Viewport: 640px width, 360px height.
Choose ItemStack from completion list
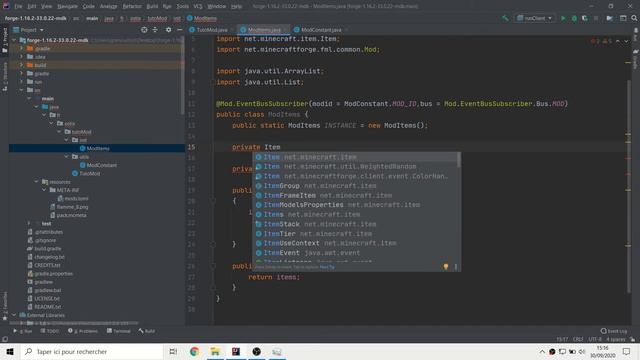click(x=356, y=224)
